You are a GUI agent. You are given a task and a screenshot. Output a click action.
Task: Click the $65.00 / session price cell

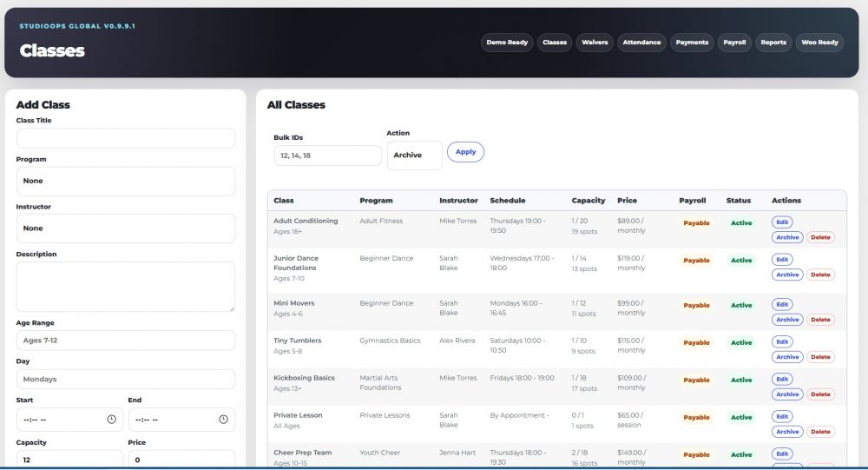coord(630,420)
